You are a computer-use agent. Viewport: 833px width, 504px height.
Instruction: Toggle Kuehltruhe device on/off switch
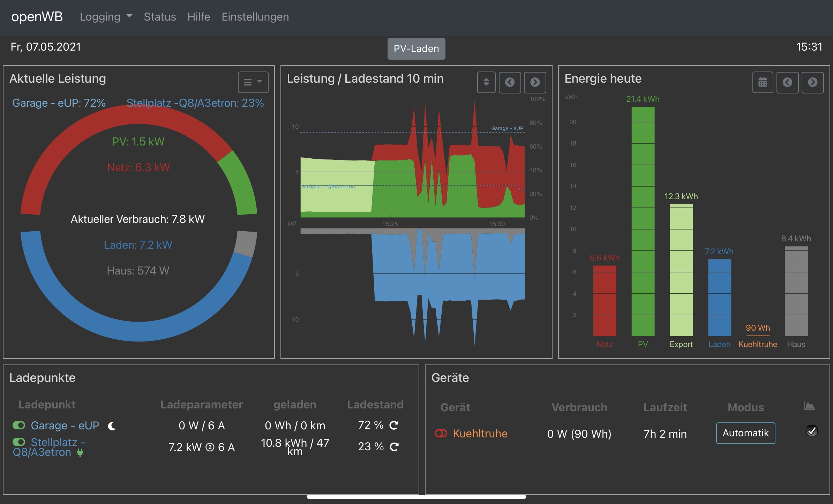click(x=441, y=433)
